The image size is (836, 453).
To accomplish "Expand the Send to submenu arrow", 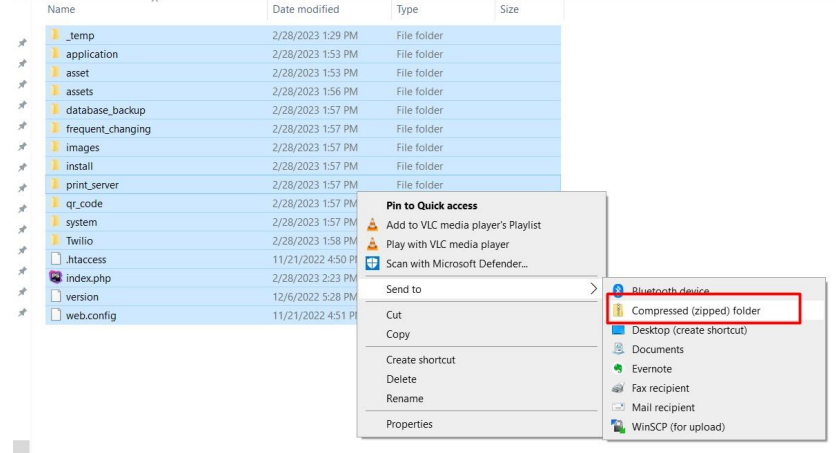I will point(593,289).
